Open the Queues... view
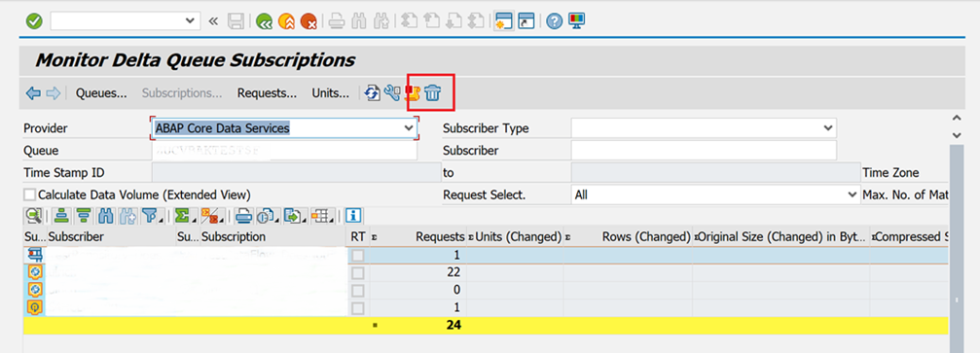 coord(101,93)
